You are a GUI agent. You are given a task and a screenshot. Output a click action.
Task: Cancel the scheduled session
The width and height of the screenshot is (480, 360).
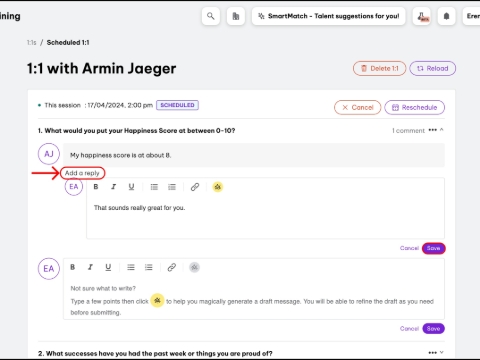point(358,107)
